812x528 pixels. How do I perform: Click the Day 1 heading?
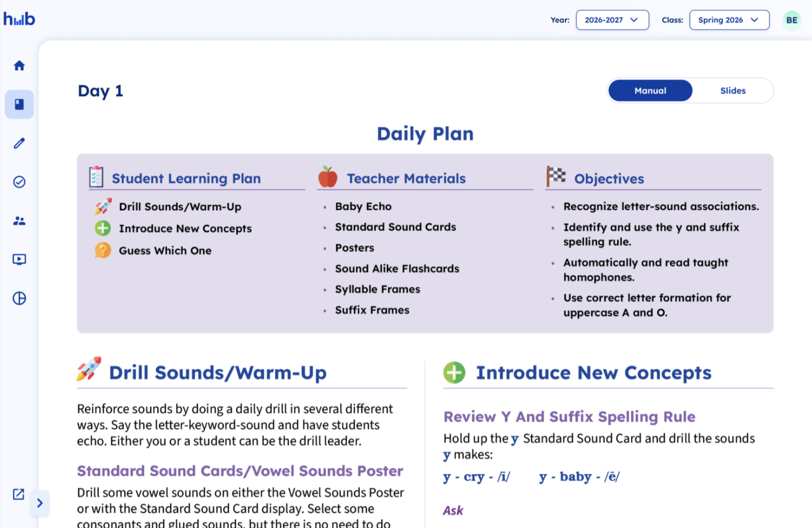[x=100, y=91]
